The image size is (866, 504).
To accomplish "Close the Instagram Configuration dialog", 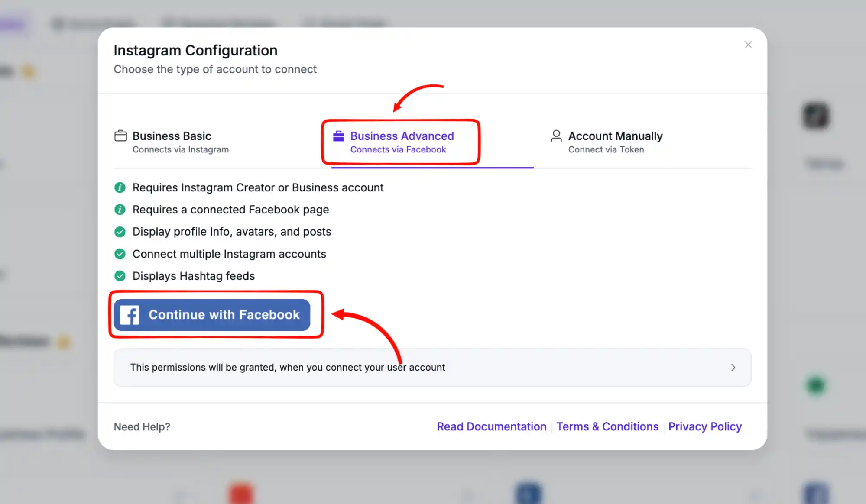I will click(x=748, y=45).
